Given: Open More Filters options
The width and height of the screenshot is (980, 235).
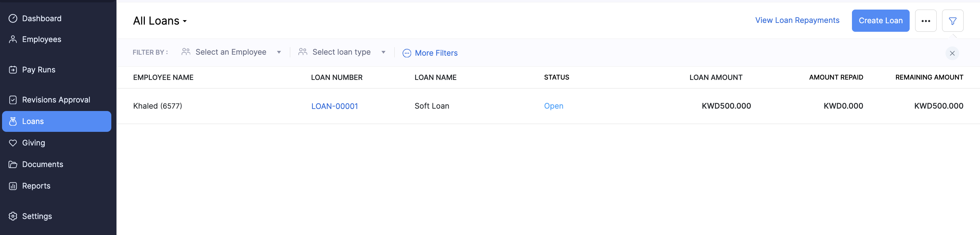Looking at the screenshot, I should [430, 53].
